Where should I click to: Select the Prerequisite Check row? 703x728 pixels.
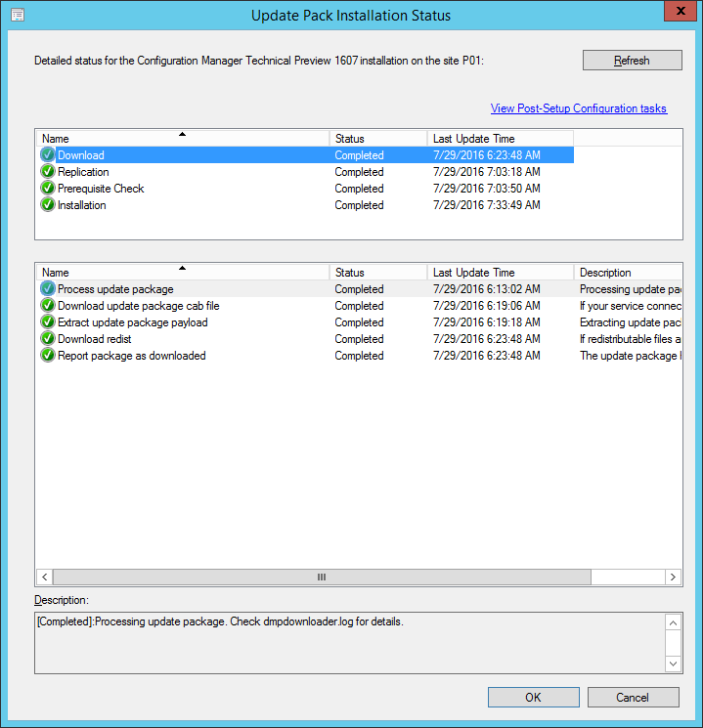point(305,188)
